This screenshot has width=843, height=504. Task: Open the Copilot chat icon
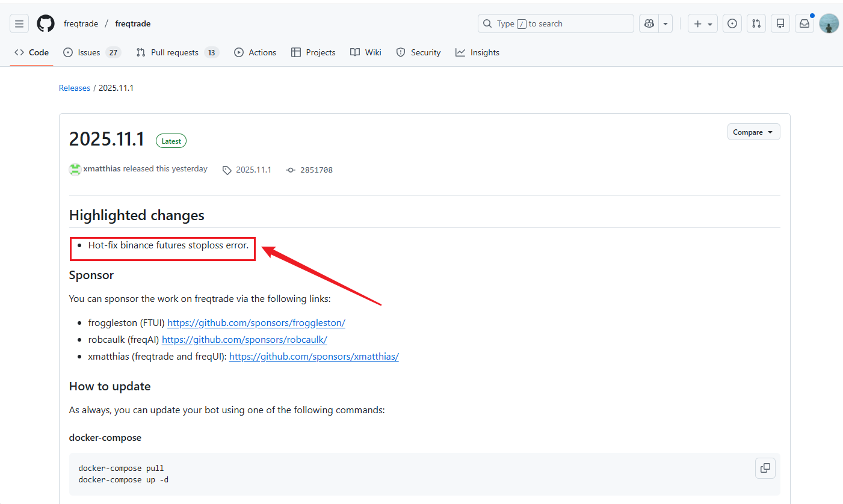(649, 24)
